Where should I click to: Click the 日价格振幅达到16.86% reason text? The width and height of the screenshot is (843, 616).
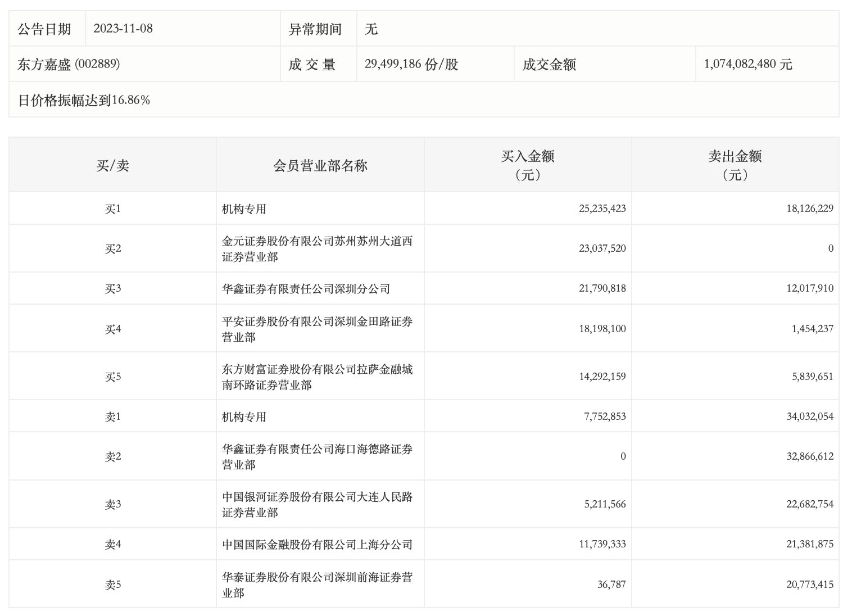tap(84, 100)
